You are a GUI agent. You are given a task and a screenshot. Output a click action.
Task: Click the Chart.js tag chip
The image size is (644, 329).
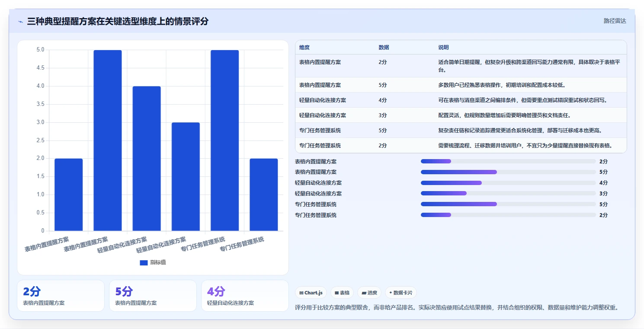(x=311, y=293)
